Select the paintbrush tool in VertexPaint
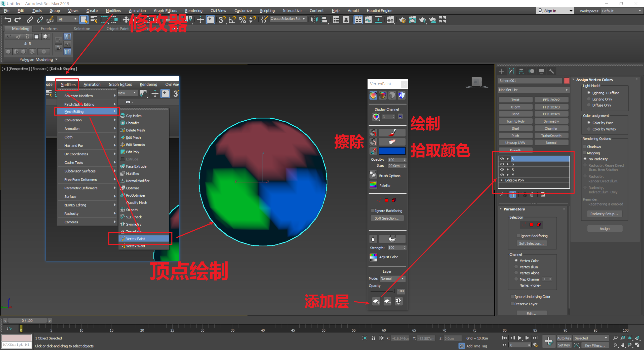644x350 pixels. point(392,132)
